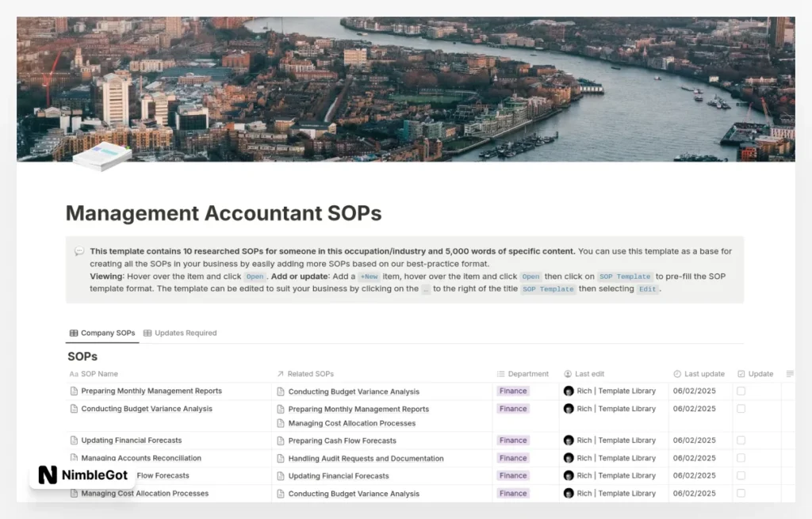Viewport: 812px width, 519px height.
Task: Check the Update box on the Managing Cost Allocation Processes row
Action: tap(739, 493)
